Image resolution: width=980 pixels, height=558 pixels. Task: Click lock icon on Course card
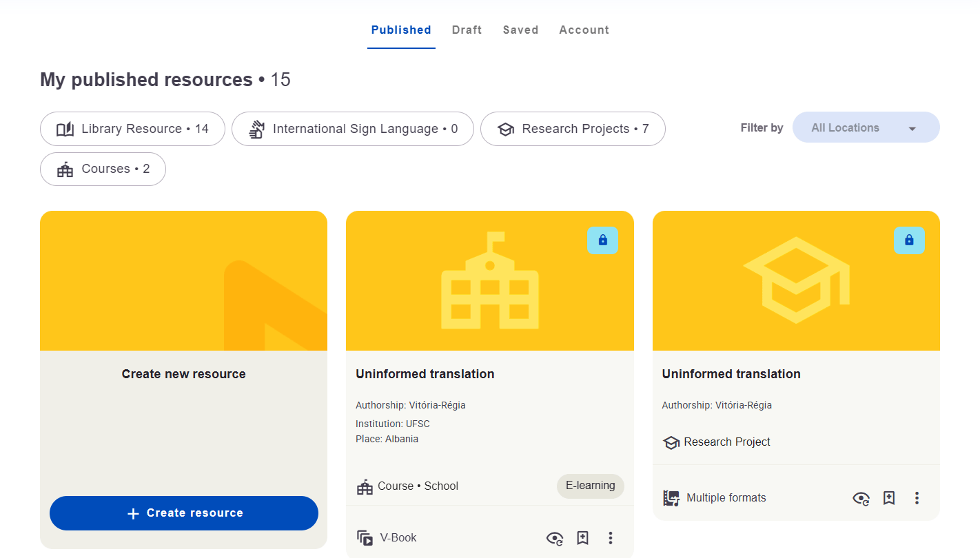point(602,240)
